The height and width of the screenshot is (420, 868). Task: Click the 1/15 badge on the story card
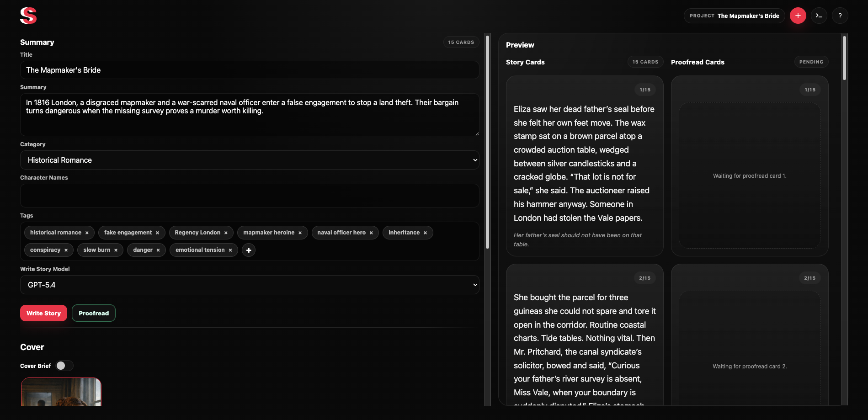(x=645, y=90)
